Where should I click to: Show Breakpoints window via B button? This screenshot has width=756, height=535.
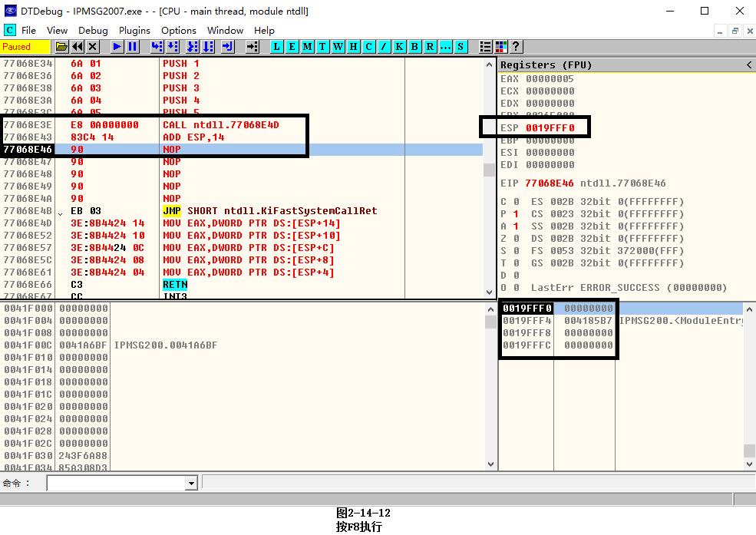tap(414, 47)
